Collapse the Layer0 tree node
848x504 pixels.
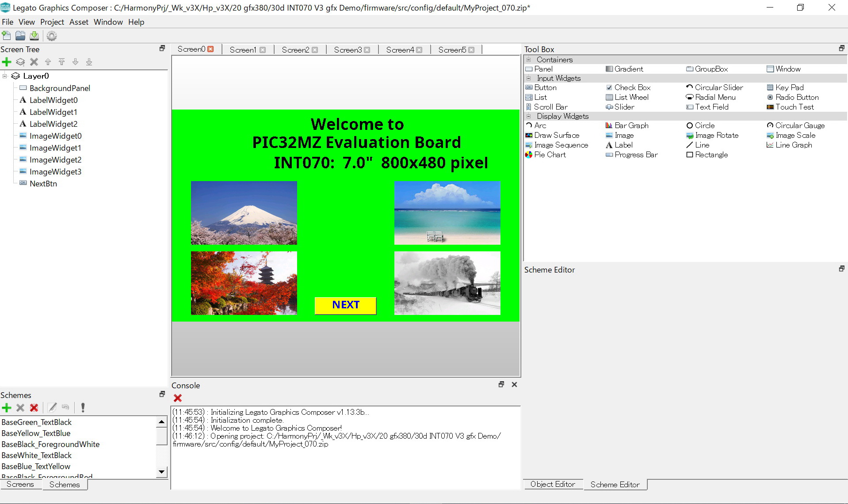(5, 76)
